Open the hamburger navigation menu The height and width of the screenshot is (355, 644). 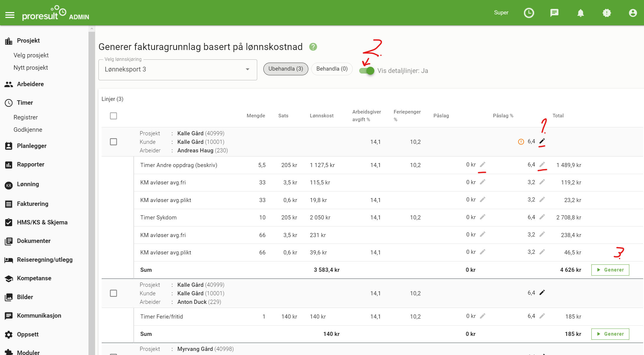pos(10,15)
